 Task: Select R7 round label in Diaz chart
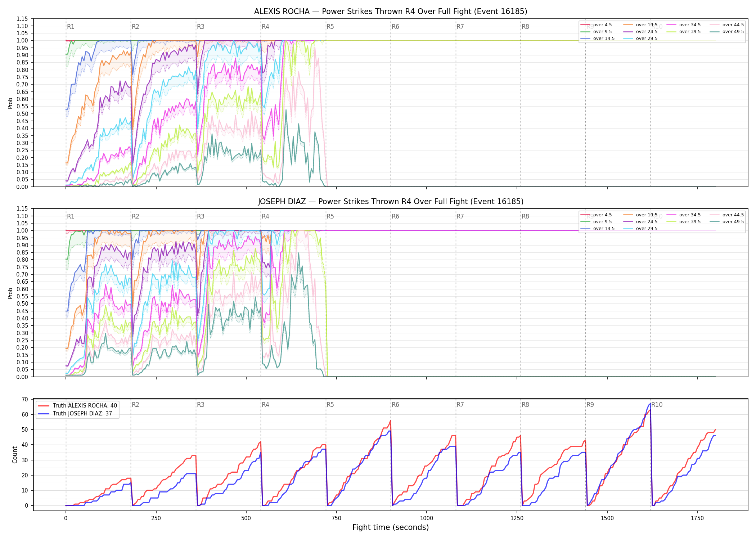tap(460, 216)
